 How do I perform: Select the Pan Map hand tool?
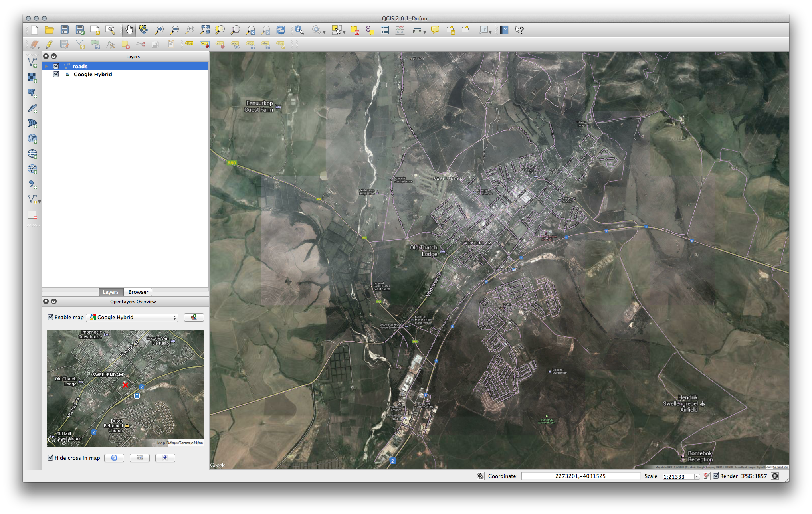click(x=129, y=30)
